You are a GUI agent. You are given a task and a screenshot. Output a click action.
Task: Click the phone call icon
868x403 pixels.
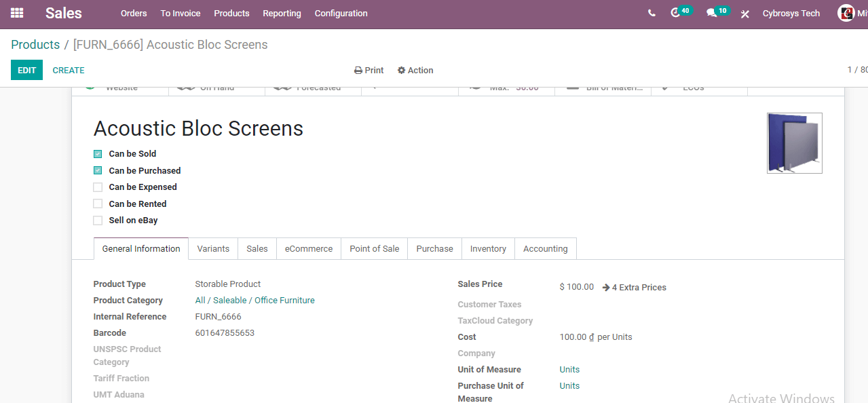point(652,13)
